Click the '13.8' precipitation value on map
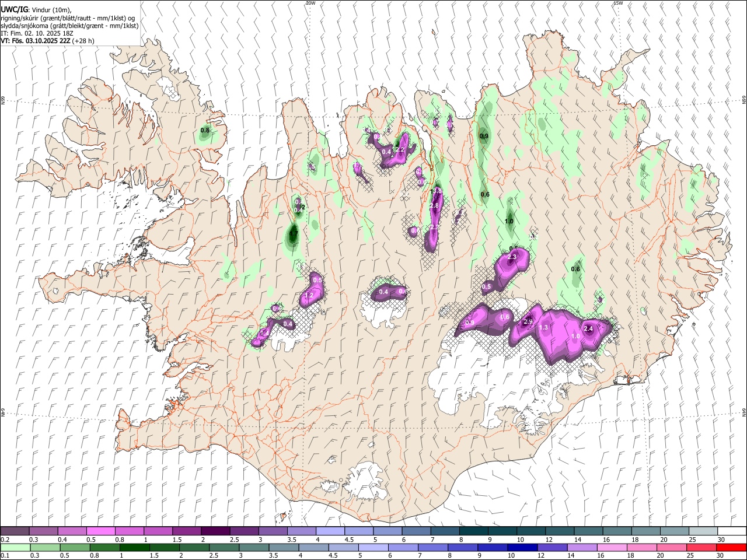Screen dimensions: 747x560 [x=436, y=191]
